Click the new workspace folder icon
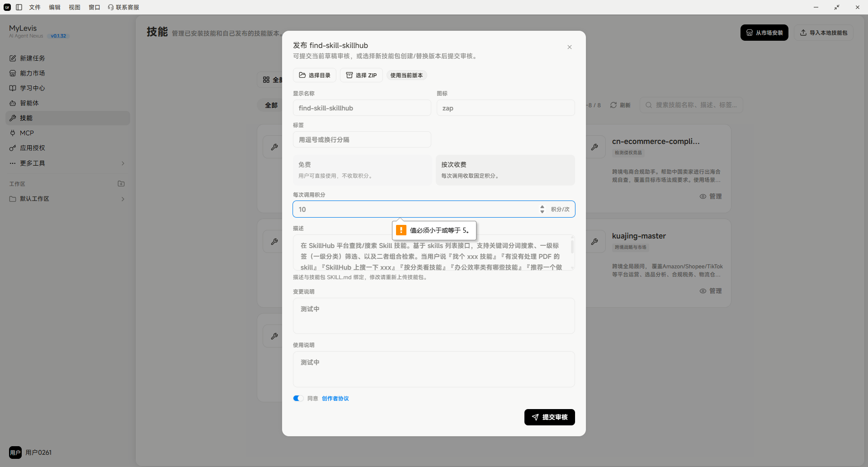The image size is (868, 467). pyautogui.click(x=121, y=184)
